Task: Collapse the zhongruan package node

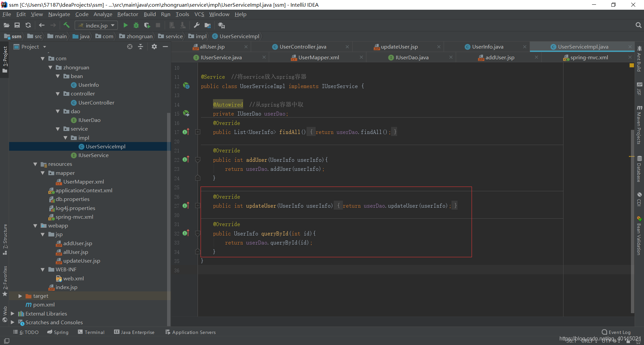Action: coord(50,67)
